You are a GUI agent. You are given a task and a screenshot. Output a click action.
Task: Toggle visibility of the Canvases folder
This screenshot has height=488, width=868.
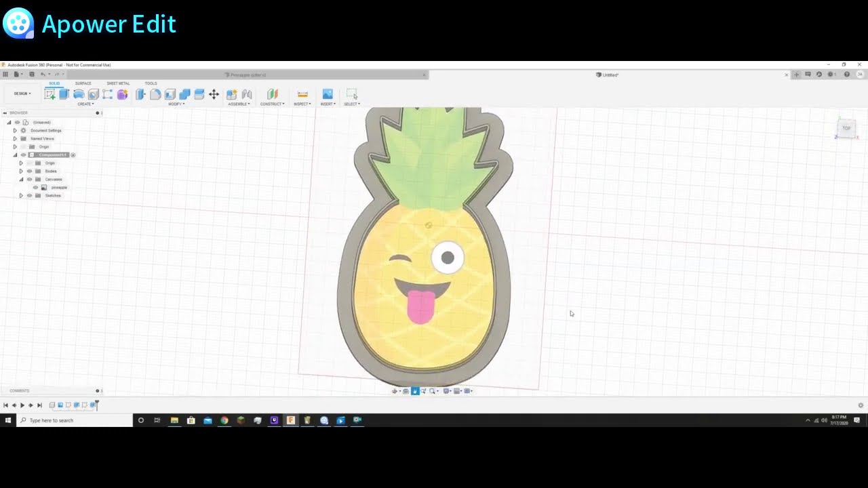[29, 180]
